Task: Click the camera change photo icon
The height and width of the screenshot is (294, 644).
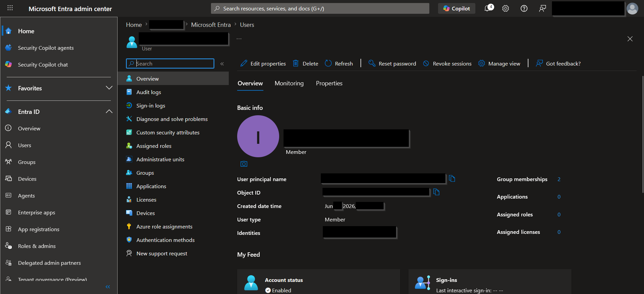Action: (244, 164)
